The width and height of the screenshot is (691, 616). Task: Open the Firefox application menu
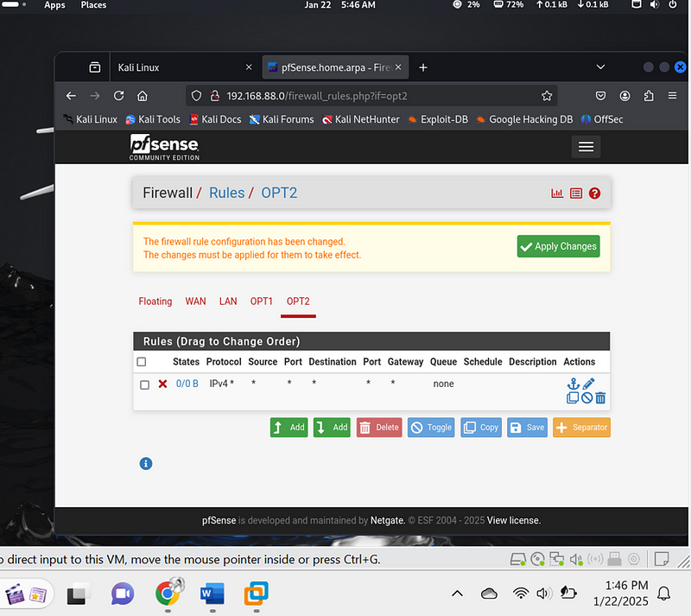click(672, 96)
